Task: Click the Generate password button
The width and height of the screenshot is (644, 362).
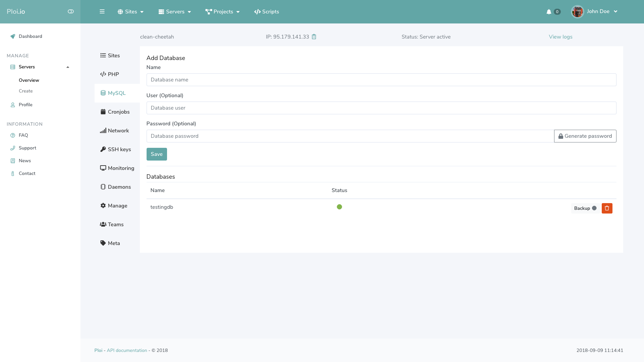Action: click(585, 136)
